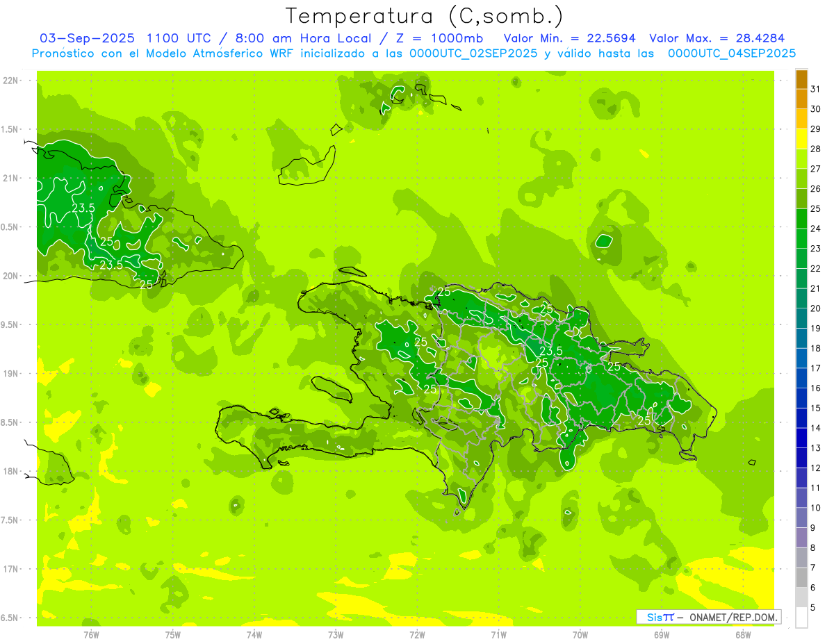Click the color bar label "5"
This screenshot has width=834, height=644.
point(813,607)
